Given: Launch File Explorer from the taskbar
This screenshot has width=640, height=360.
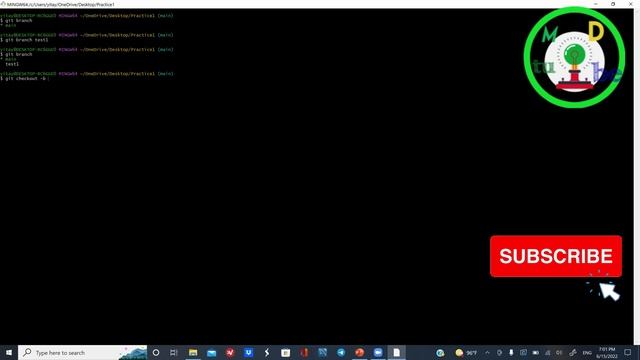Looking at the screenshot, I should point(193,352).
